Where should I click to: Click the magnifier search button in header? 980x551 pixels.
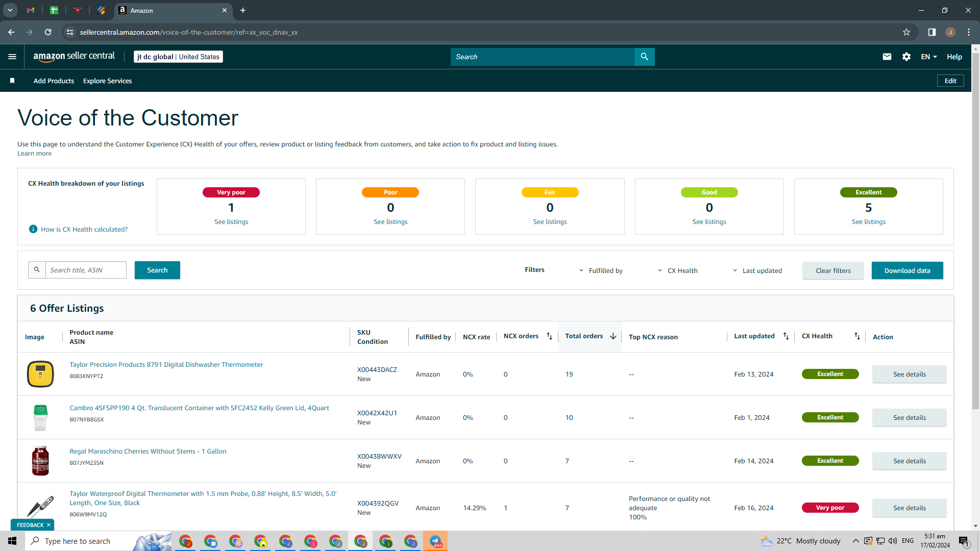click(644, 57)
